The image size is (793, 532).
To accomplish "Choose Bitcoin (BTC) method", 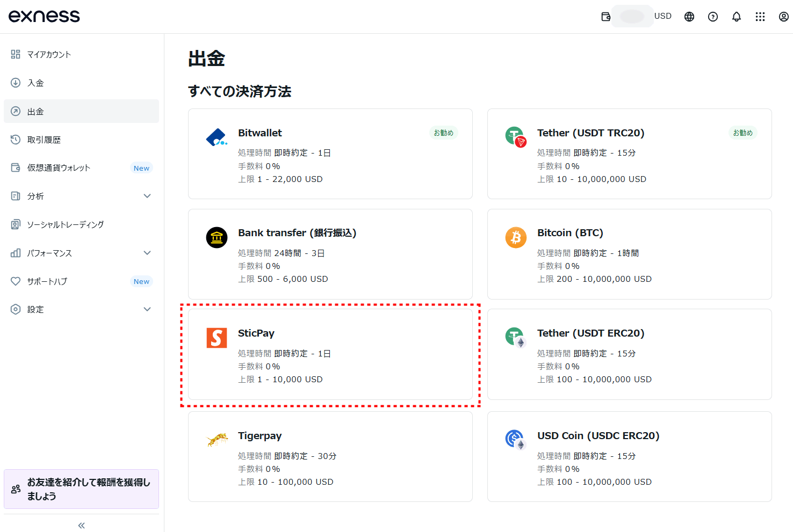I will 630,254.
